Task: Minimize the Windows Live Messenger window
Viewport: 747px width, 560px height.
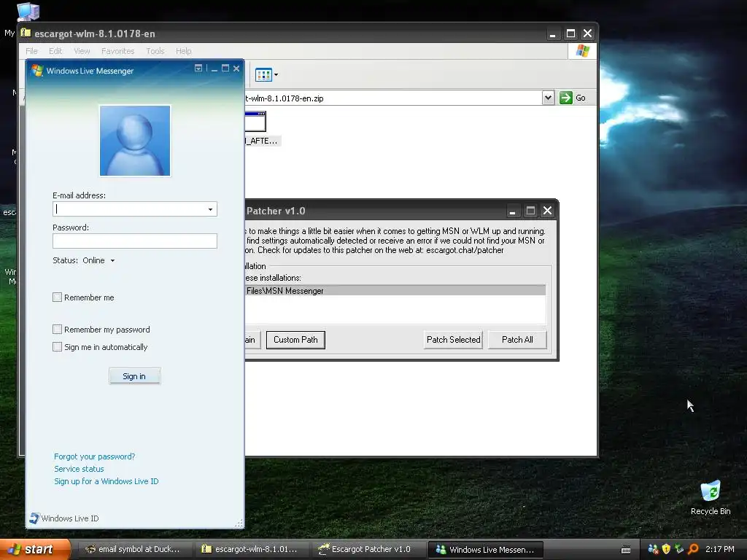Action: click(214, 69)
